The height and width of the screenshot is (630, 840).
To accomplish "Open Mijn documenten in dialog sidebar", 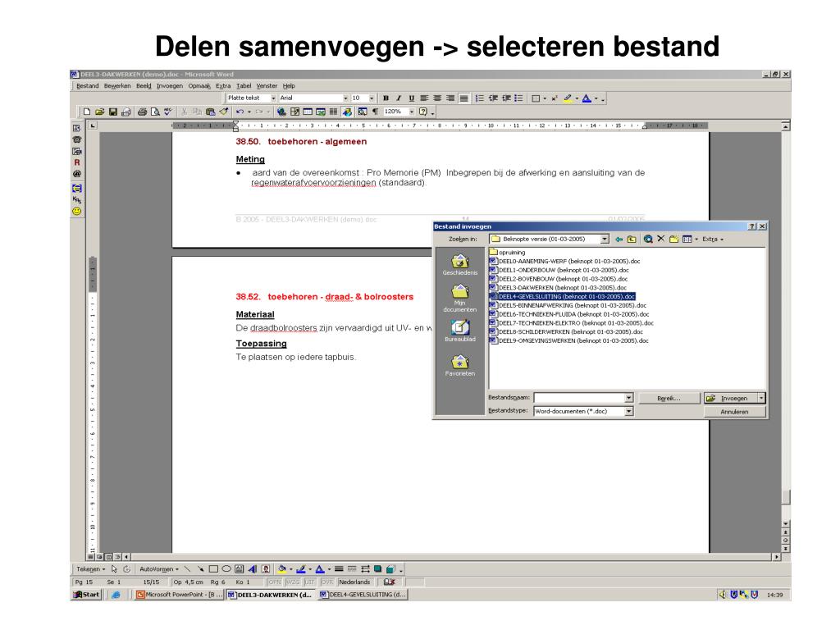I will pyautogui.click(x=459, y=299).
